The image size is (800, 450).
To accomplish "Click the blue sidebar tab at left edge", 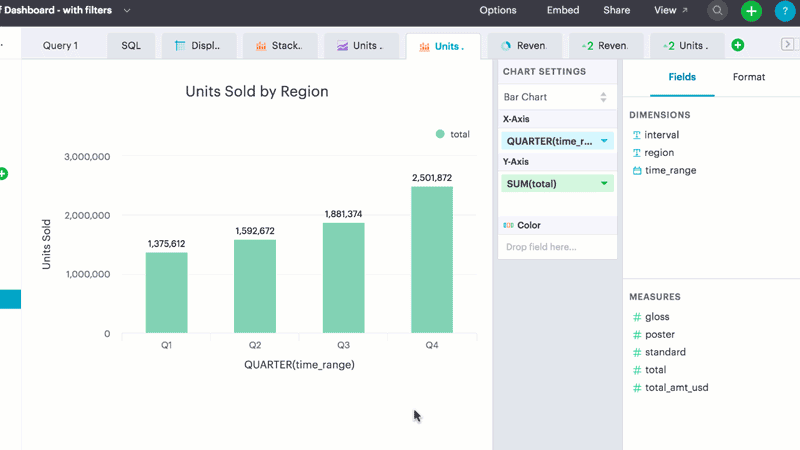I will click(10, 299).
